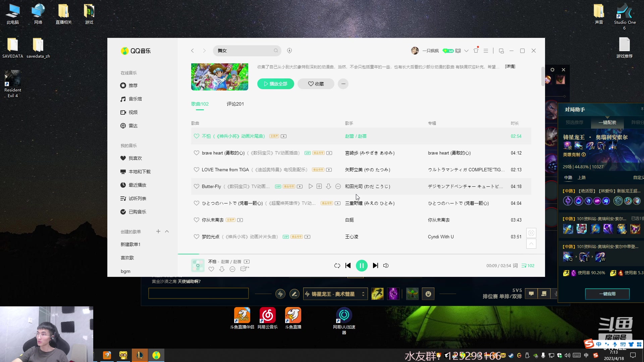Image resolution: width=644 pixels, height=362 pixels.
Task: Pause the currently playing song
Action: coord(362,265)
